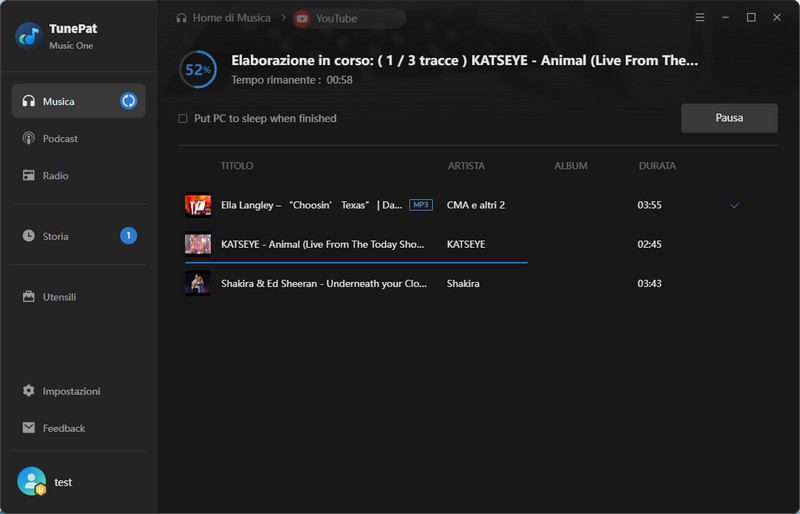Viewport: 800px width, 514px height.
Task: Click the Podcast microphone icon
Action: pyautogui.click(x=29, y=138)
